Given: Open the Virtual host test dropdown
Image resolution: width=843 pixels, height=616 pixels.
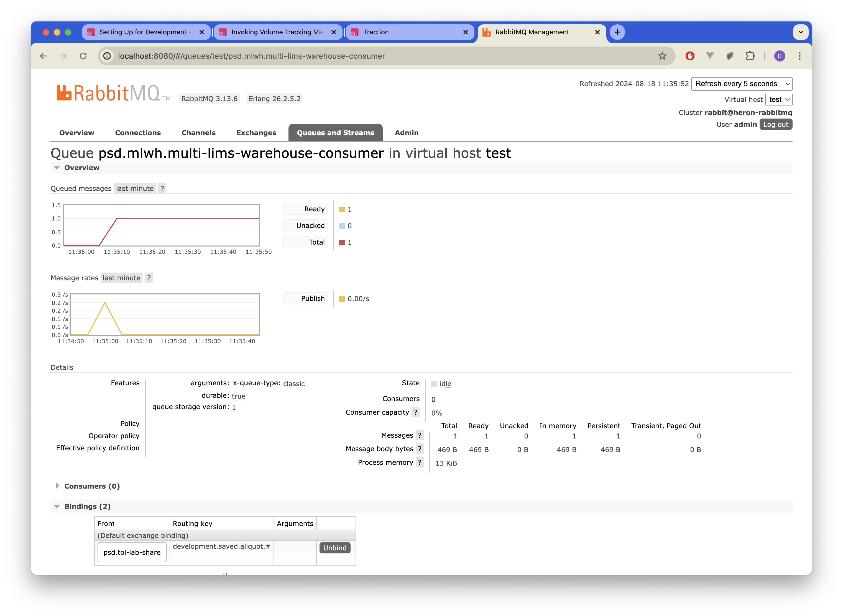Looking at the screenshot, I should click(779, 99).
